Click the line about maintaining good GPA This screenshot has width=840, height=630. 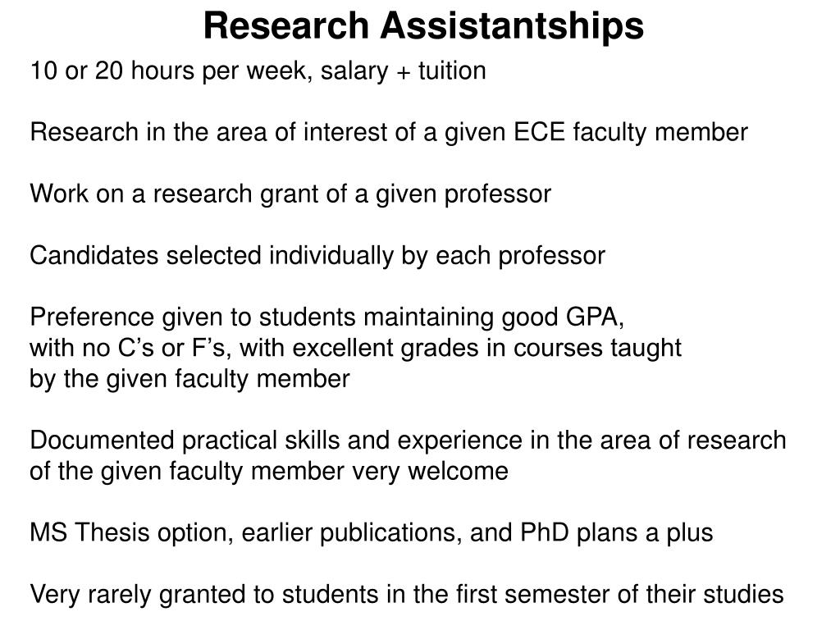click(326, 317)
